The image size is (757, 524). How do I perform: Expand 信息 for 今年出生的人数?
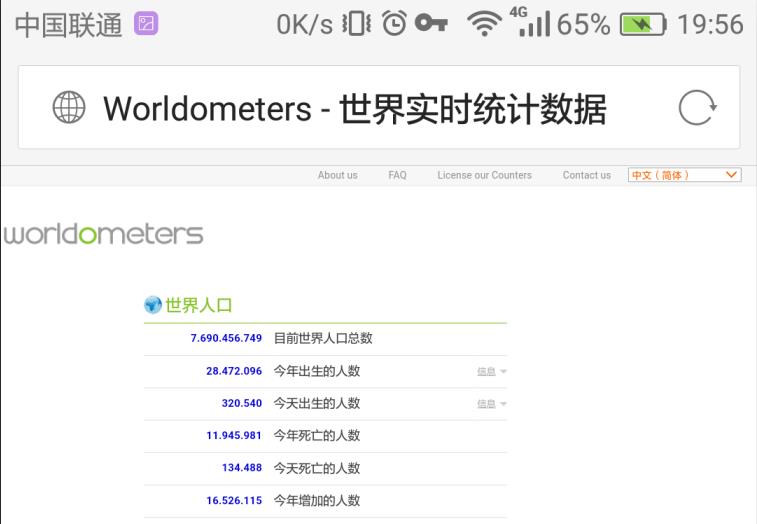pyautogui.click(x=491, y=371)
